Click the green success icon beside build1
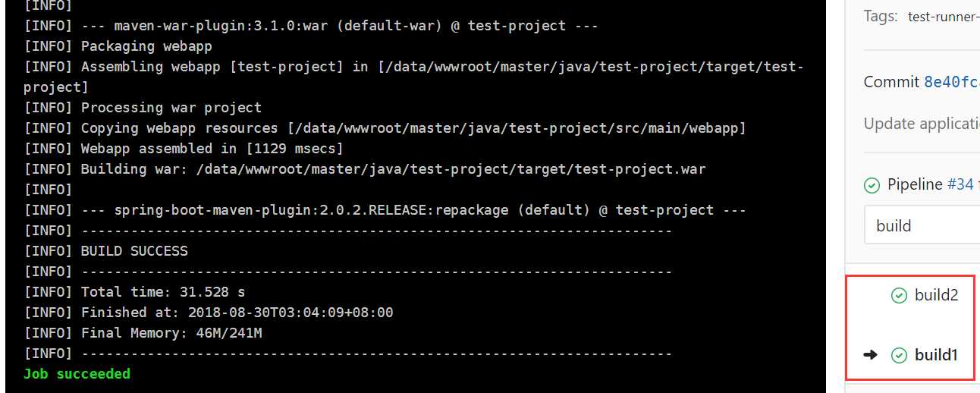Screen dimensions: 980x393 (x=899, y=355)
